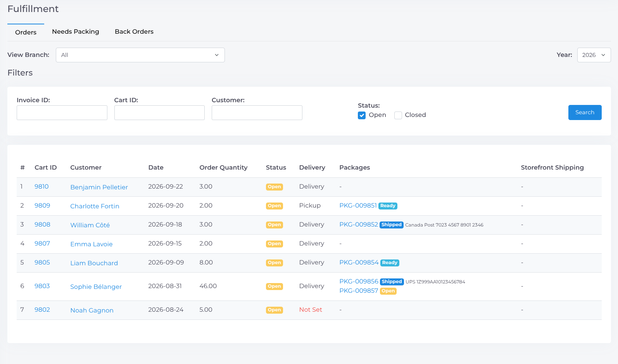
Task: Open cart 9805
Action: 42,263
